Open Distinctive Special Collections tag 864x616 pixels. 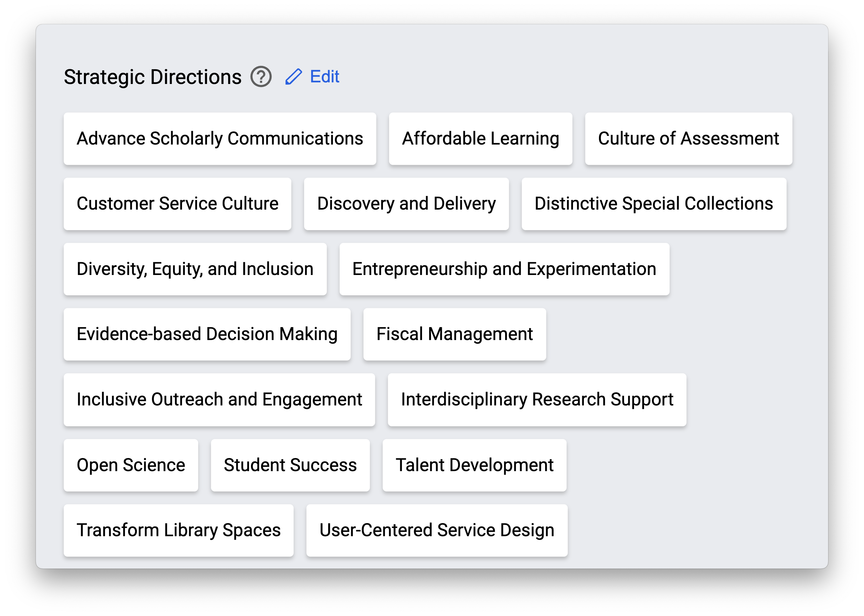point(653,204)
